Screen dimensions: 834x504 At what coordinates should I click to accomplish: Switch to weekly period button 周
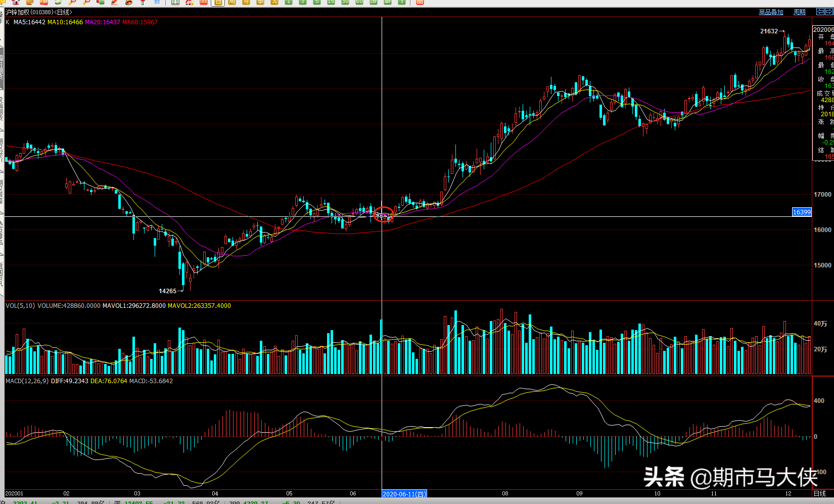(232, 2)
